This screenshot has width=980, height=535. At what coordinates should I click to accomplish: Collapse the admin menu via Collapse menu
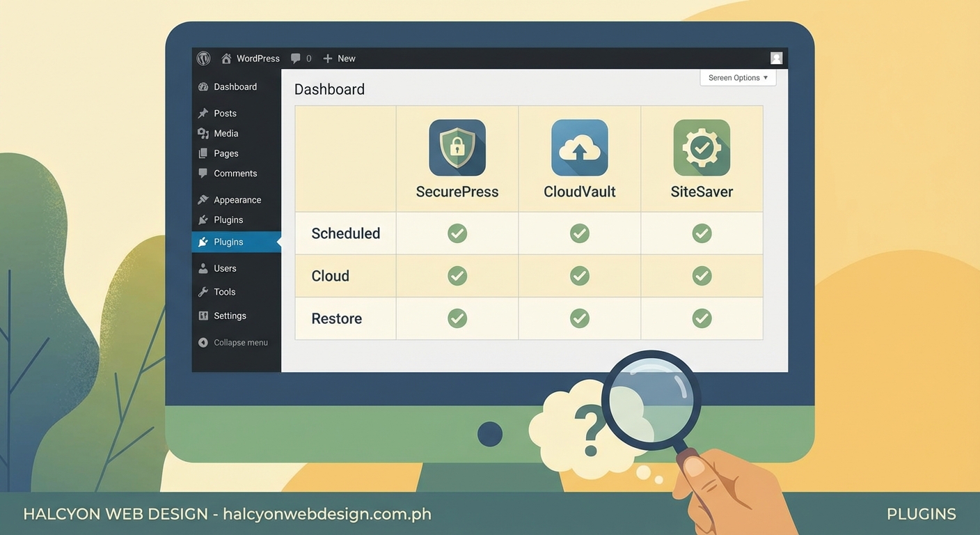click(x=235, y=342)
